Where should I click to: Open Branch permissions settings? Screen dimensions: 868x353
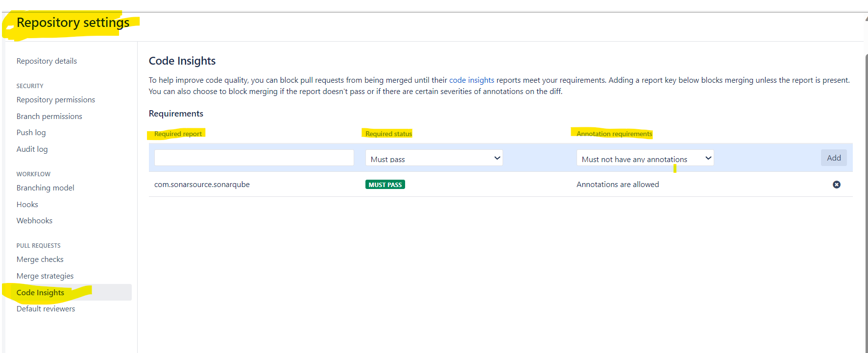click(x=49, y=117)
